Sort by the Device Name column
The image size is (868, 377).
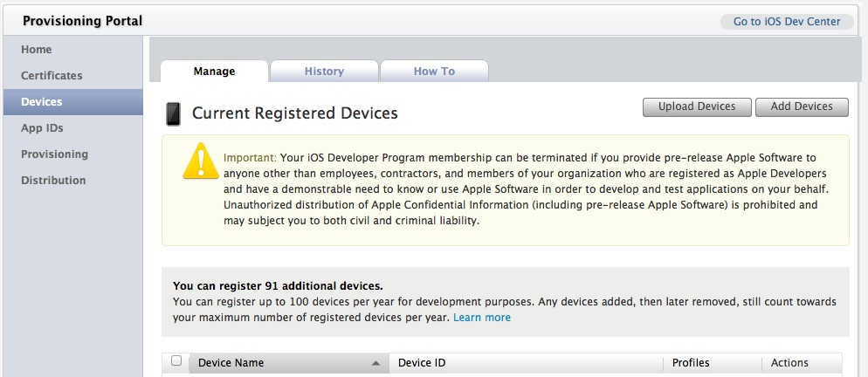pyautogui.click(x=289, y=363)
